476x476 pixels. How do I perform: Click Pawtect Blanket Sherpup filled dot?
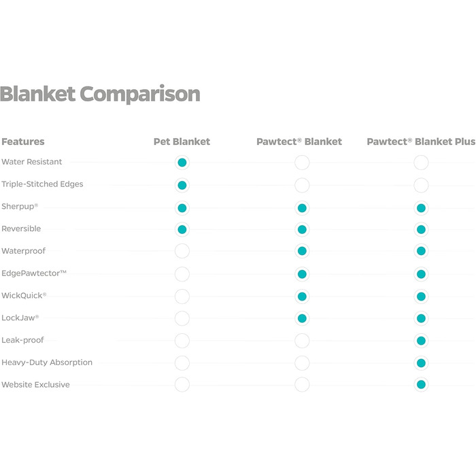point(302,207)
